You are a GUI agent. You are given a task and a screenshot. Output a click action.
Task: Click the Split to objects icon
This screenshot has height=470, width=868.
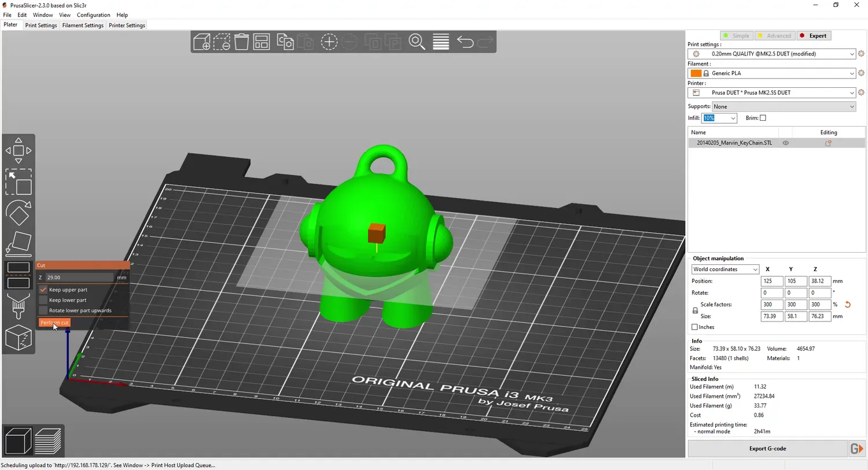(x=373, y=42)
